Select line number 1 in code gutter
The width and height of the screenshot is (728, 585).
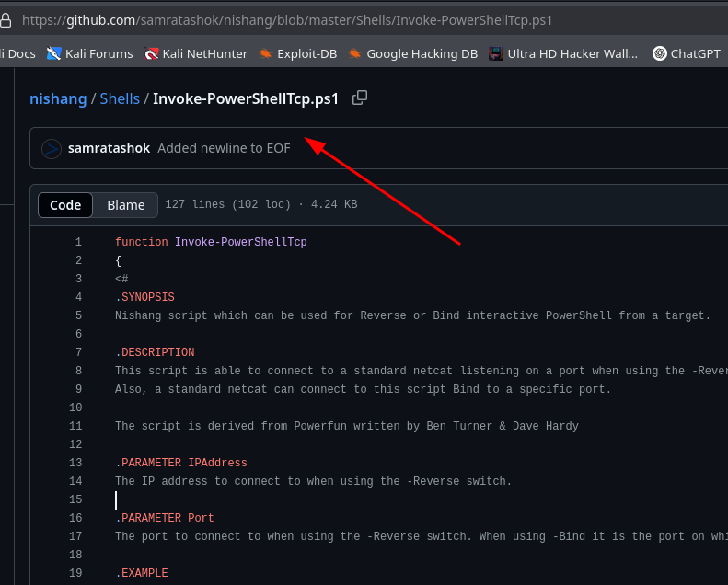coord(78,242)
